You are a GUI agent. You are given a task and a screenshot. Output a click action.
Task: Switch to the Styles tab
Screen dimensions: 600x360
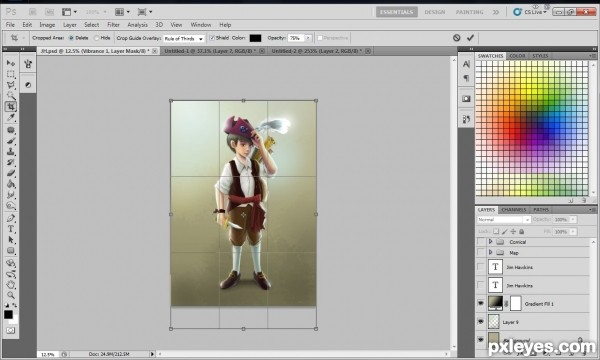[540, 56]
